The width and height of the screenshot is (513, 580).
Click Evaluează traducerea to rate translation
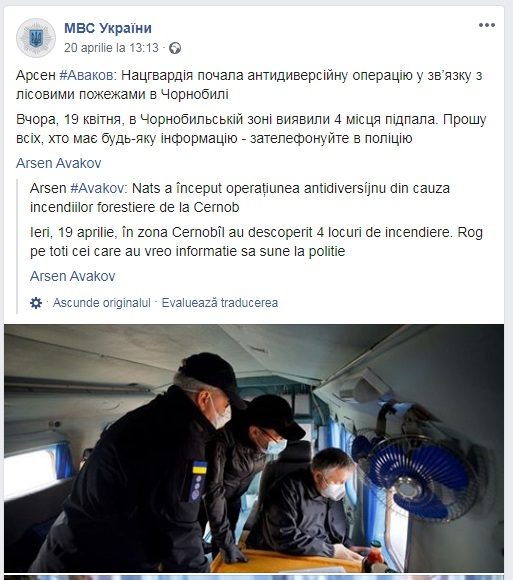tap(220, 303)
